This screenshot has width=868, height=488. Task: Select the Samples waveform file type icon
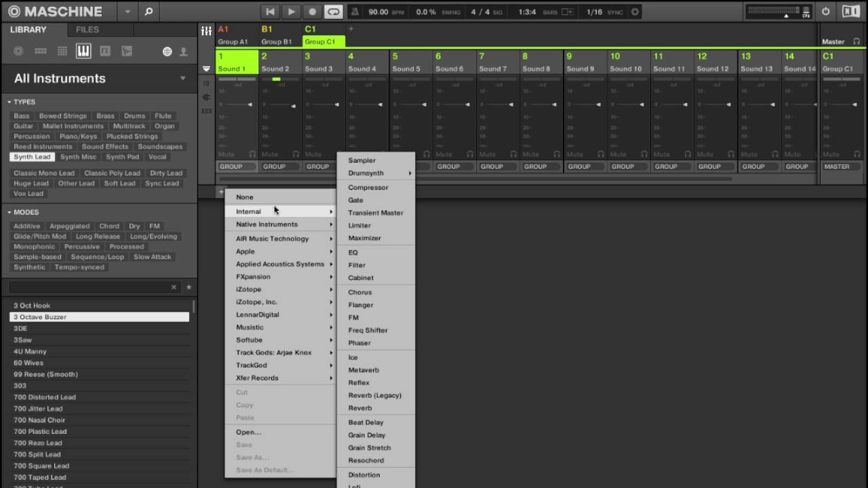[x=127, y=52]
